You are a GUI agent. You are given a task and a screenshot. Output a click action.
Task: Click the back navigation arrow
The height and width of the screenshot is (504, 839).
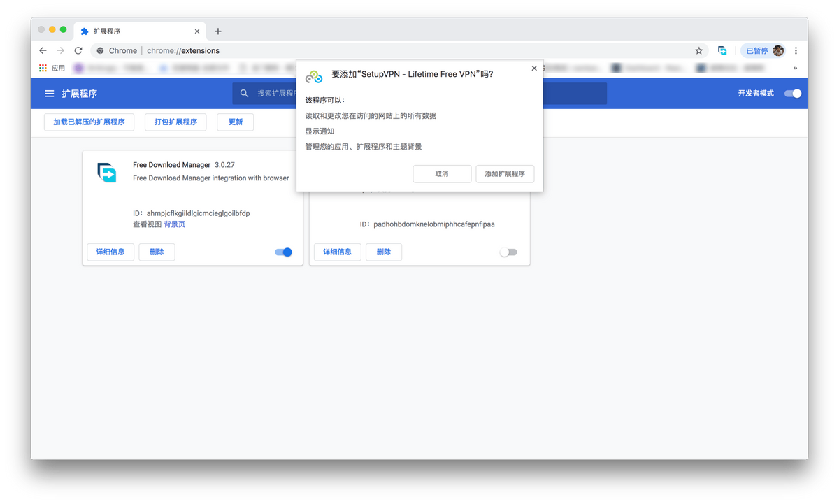[x=43, y=50]
